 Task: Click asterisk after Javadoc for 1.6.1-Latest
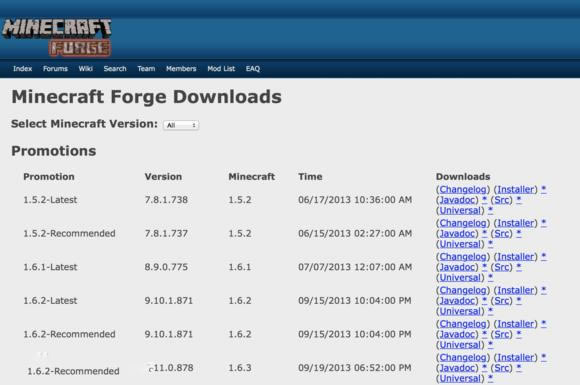click(x=484, y=267)
